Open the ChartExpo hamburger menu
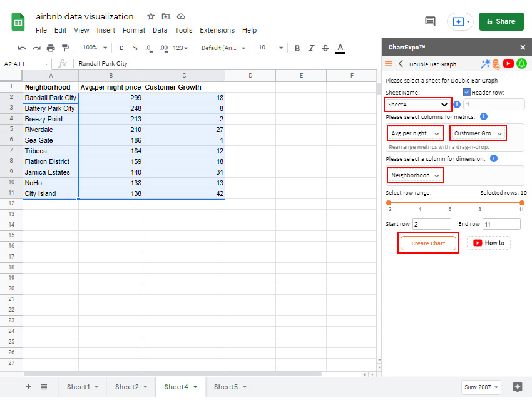532x410 pixels. point(389,64)
